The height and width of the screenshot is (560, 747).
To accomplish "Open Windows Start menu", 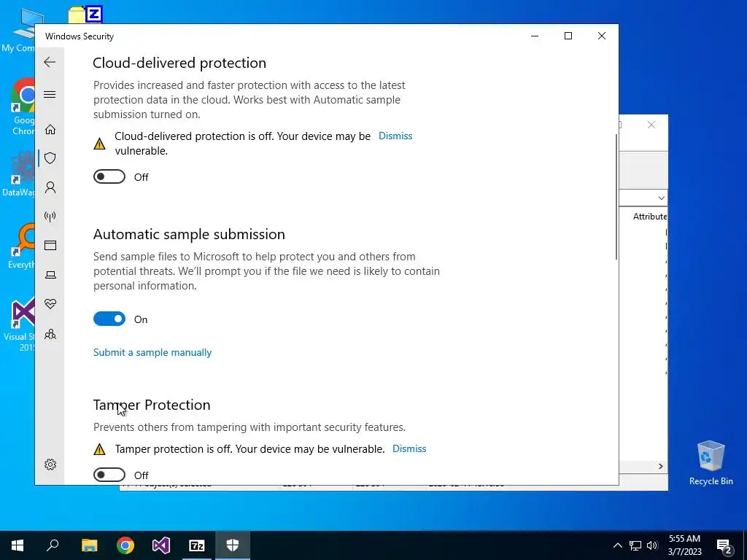I will pyautogui.click(x=18, y=545).
